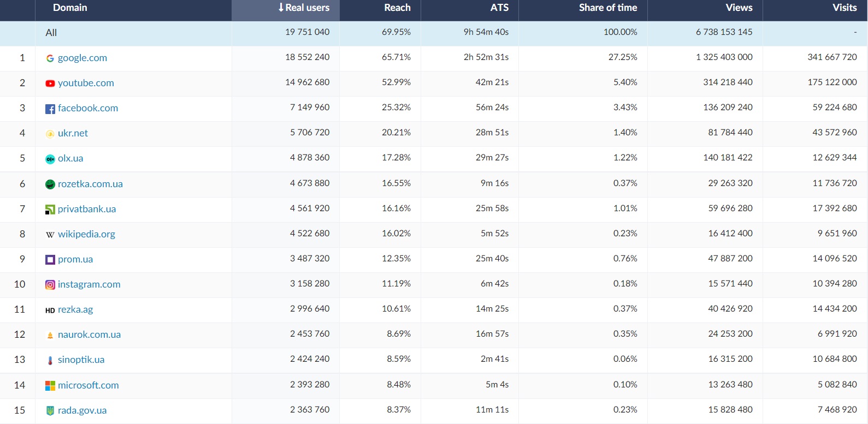
Task: Click the olx.ua favicon icon
Action: coord(50,159)
